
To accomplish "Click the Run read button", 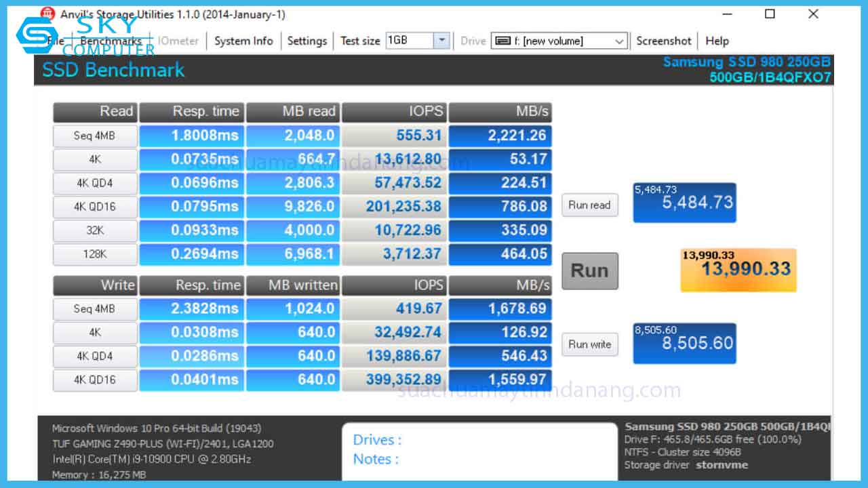I will click(590, 205).
